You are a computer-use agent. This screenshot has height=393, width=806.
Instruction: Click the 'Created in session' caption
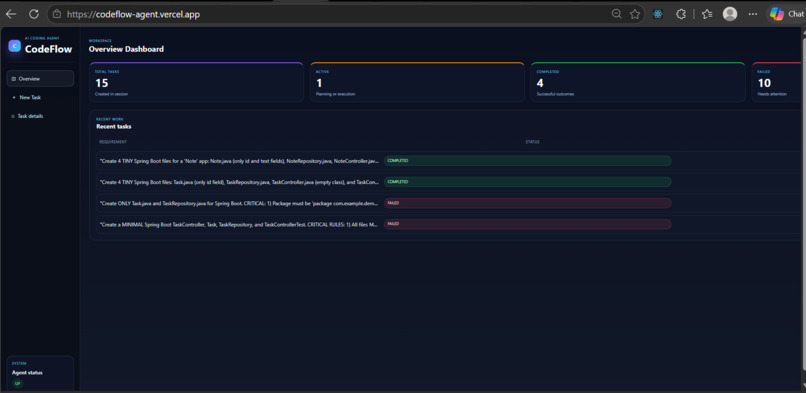pos(112,94)
